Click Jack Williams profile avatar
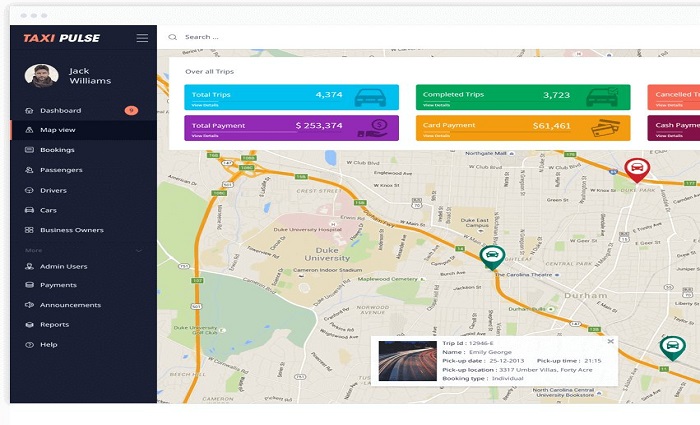Viewport: 700px width, 425px height. [42, 76]
